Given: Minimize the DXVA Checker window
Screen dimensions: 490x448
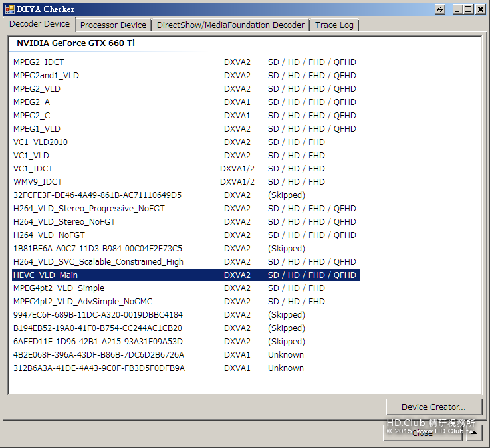Looking at the screenshot, I should click(457, 9).
